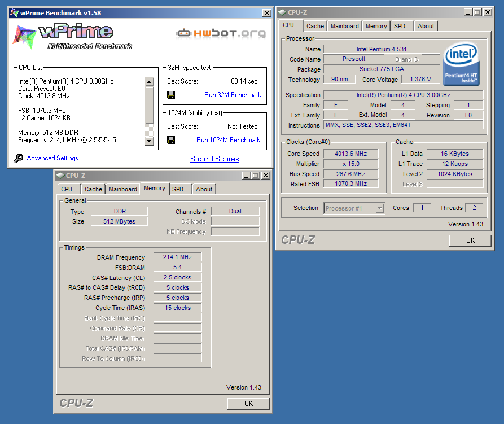Click the Core Speed value 4013.6 MHz
The height and width of the screenshot is (424, 504).
coord(350,154)
